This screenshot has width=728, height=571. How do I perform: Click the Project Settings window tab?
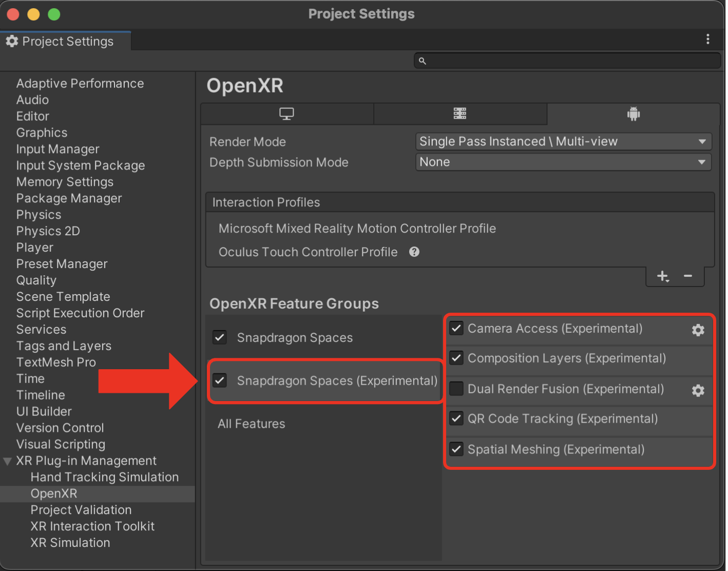[66, 41]
